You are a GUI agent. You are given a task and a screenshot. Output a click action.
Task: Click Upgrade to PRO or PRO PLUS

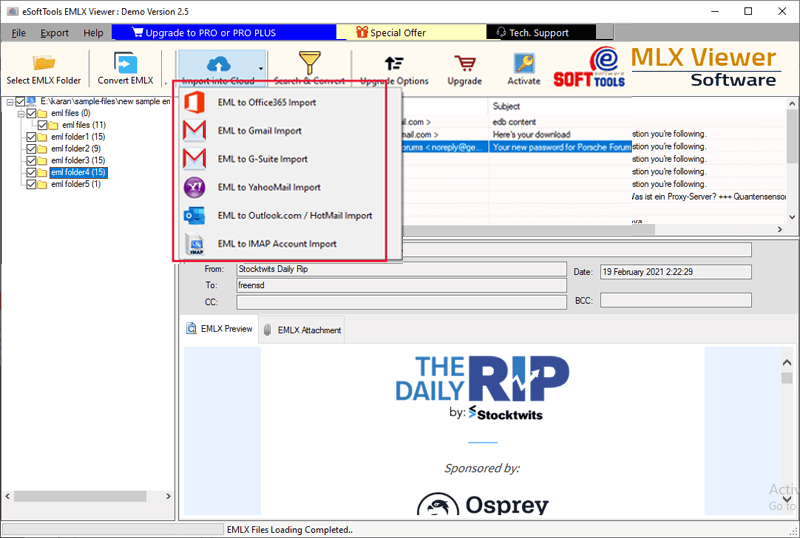223,33
